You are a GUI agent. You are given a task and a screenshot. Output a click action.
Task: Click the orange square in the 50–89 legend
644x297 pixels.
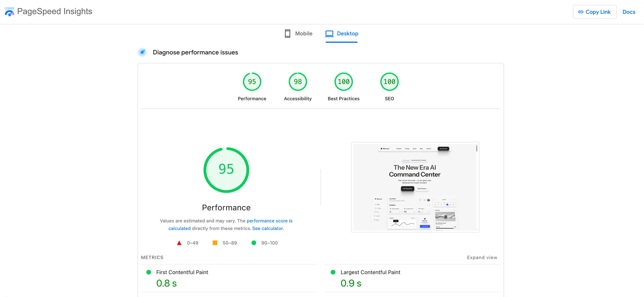[215, 243]
